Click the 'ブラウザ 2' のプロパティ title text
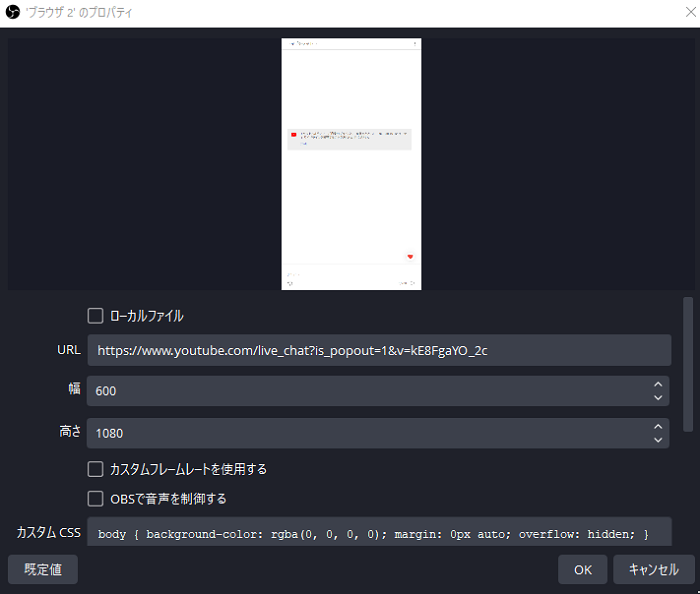 [x=79, y=12]
